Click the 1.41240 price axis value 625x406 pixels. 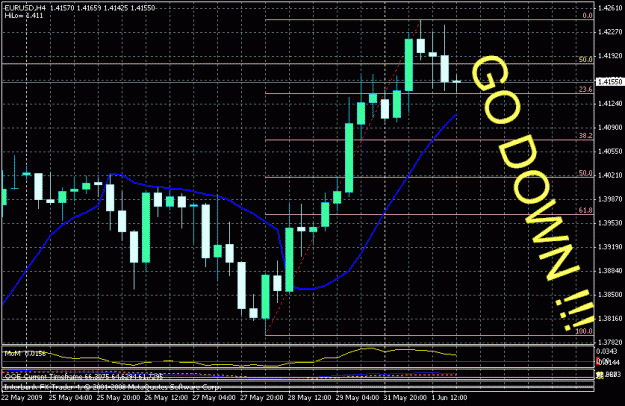(610, 104)
